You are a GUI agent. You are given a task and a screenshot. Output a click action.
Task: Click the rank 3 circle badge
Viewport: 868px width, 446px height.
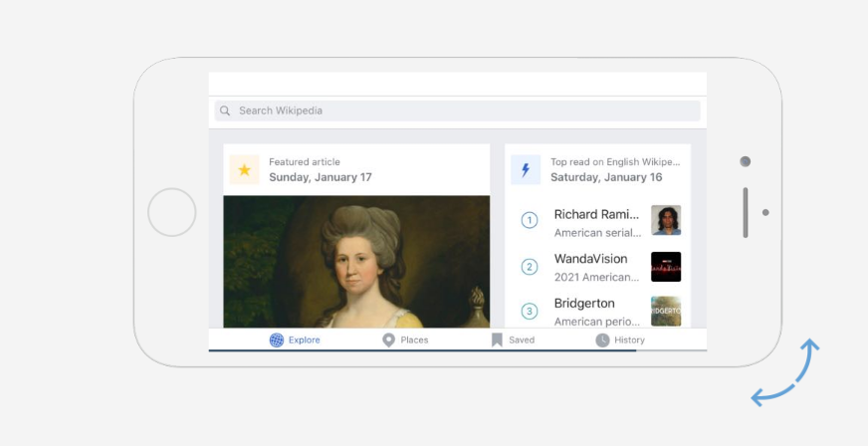(x=530, y=311)
